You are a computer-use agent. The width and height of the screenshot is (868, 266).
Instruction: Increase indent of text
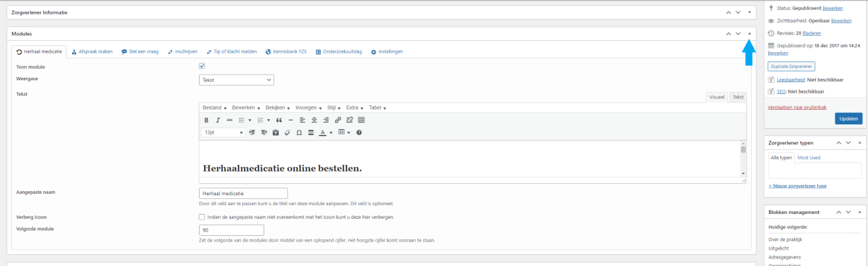click(264, 132)
